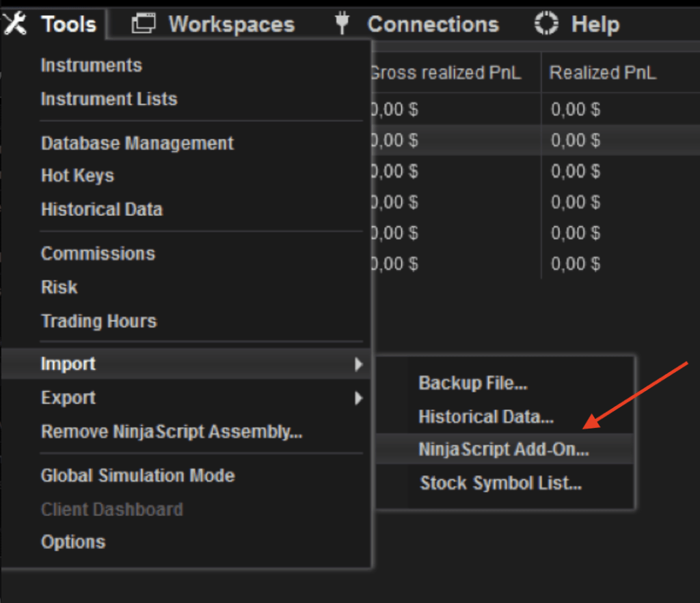The height and width of the screenshot is (603, 700).
Task: Click the Workspaces window icon
Action: [x=144, y=23]
